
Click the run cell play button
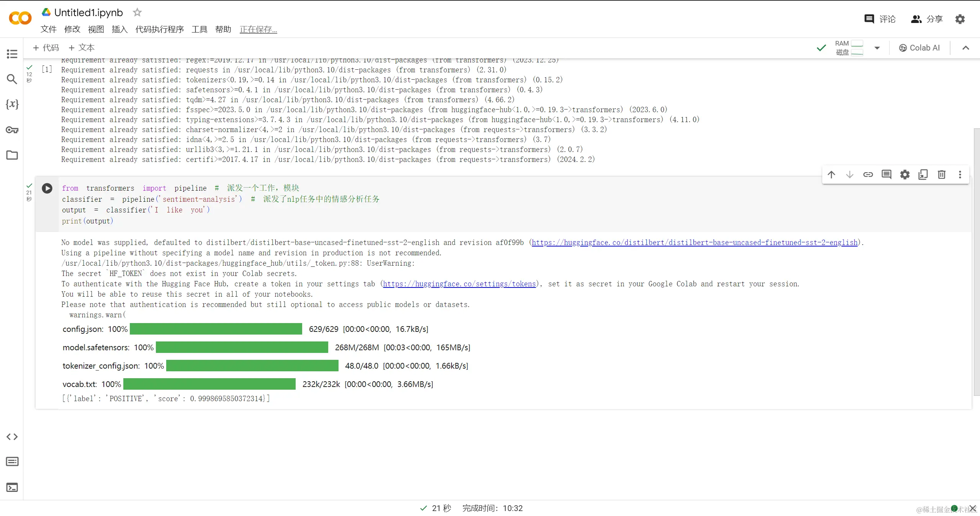pos(47,188)
